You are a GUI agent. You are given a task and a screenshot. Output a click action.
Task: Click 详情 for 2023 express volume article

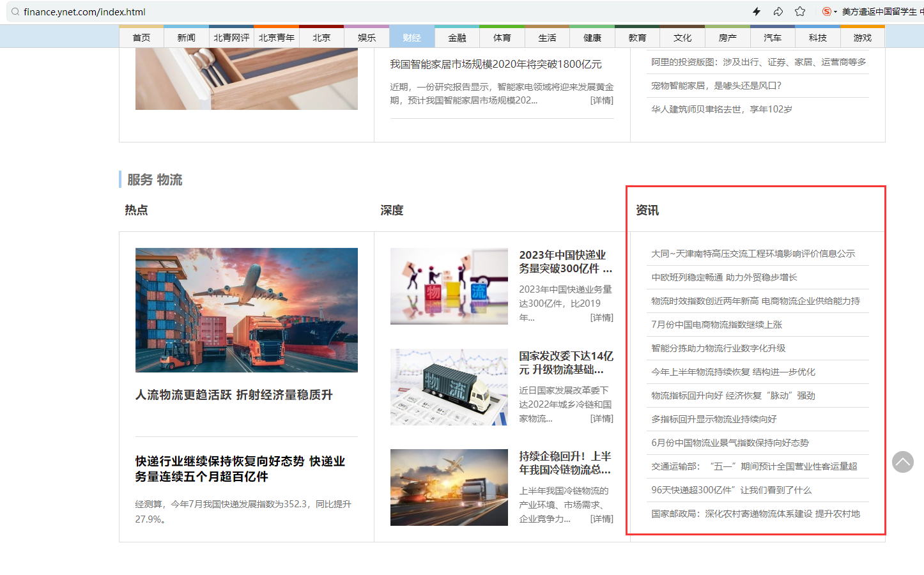pyautogui.click(x=602, y=318)
